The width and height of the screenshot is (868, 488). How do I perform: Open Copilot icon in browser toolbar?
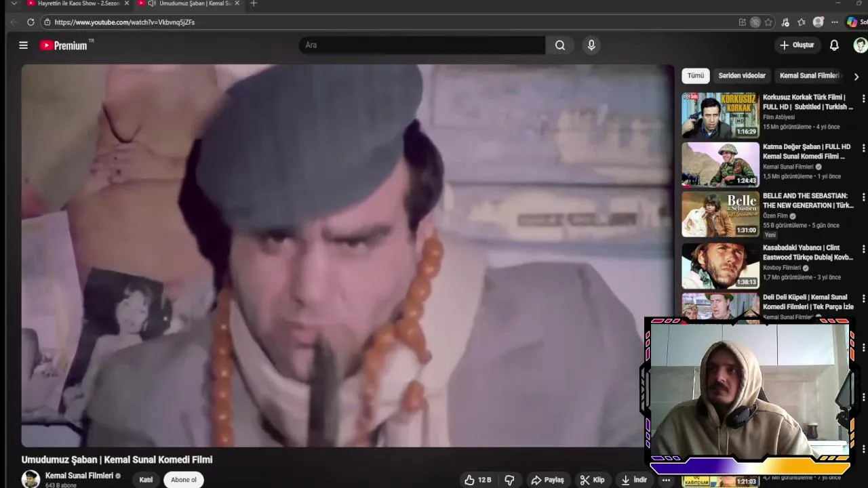(x=852, y=22)
